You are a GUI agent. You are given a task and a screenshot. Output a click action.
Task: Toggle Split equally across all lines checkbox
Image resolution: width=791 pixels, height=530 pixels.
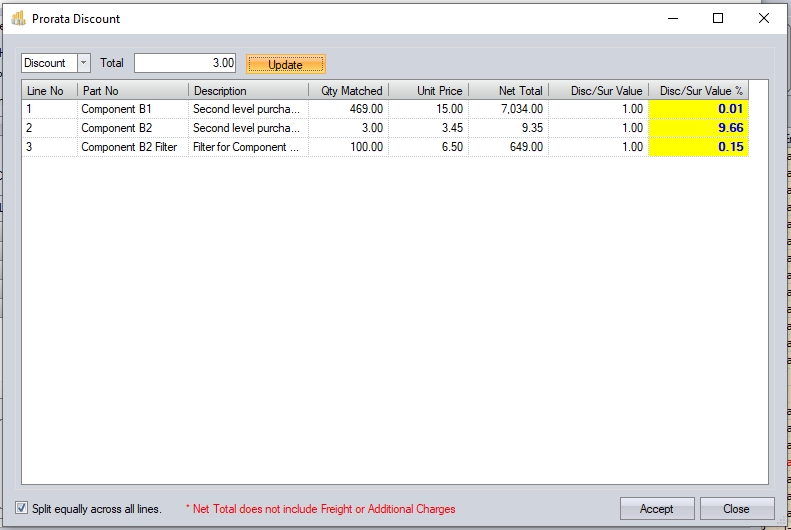[23, 508]
